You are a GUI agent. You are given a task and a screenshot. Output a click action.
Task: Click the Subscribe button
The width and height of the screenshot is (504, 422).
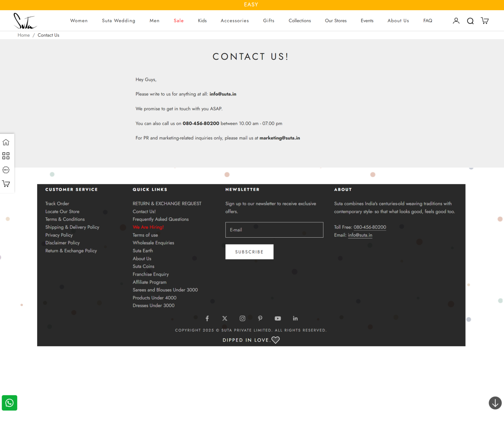pyautogui.click(x=249, y=251)
